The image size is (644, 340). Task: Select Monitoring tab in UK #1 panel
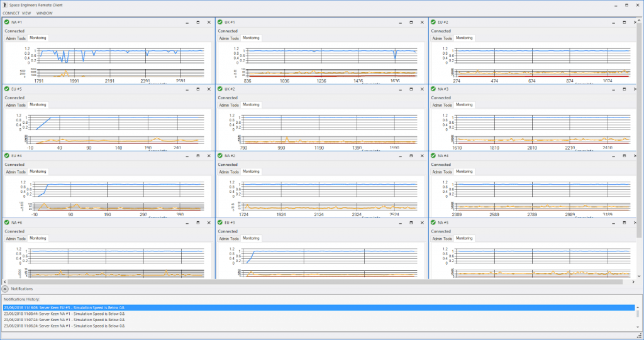[251, 38]
